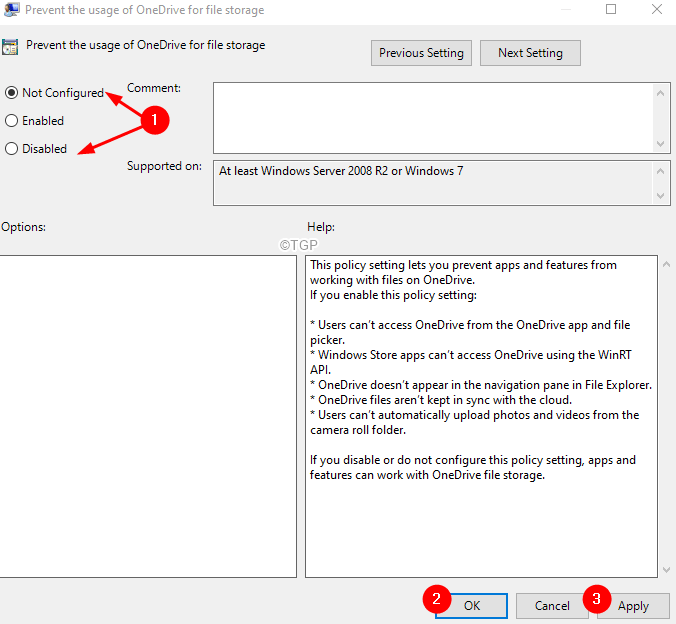Screen dimensions: 676x624
Task: Maximize the policy window
Action: 611,9
